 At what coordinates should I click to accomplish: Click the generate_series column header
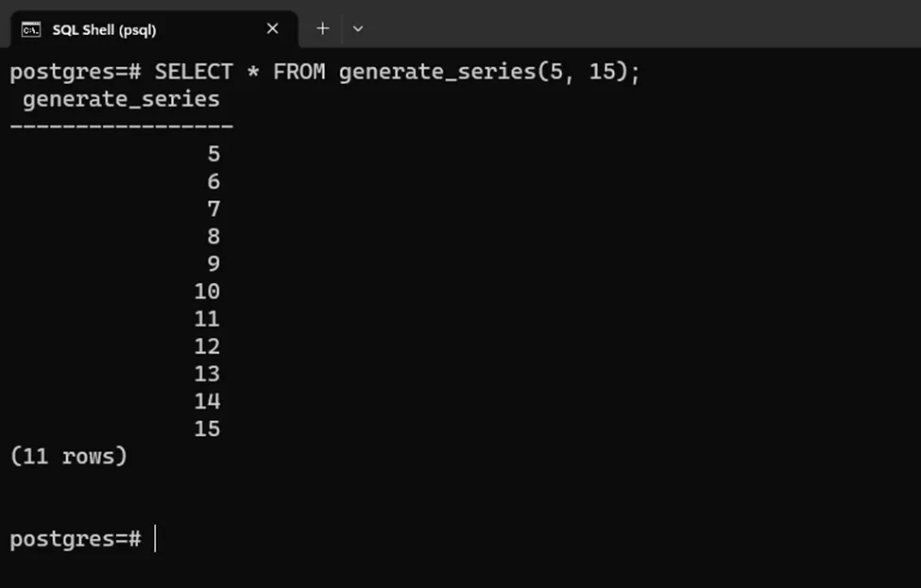(x=121, y=99)
